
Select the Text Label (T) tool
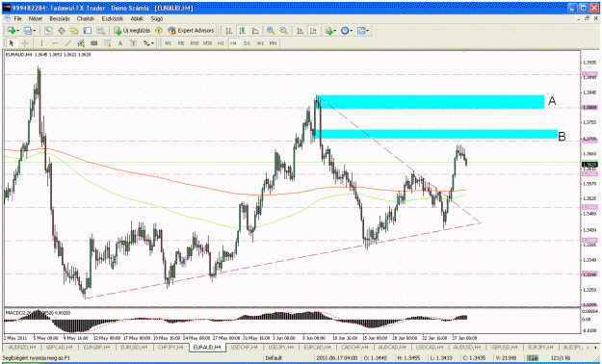(133, 43)
